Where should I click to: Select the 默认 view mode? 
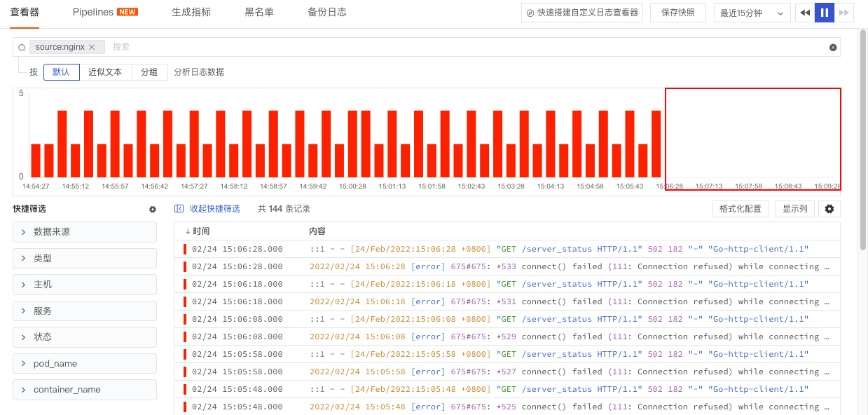(x=61, y=72)
